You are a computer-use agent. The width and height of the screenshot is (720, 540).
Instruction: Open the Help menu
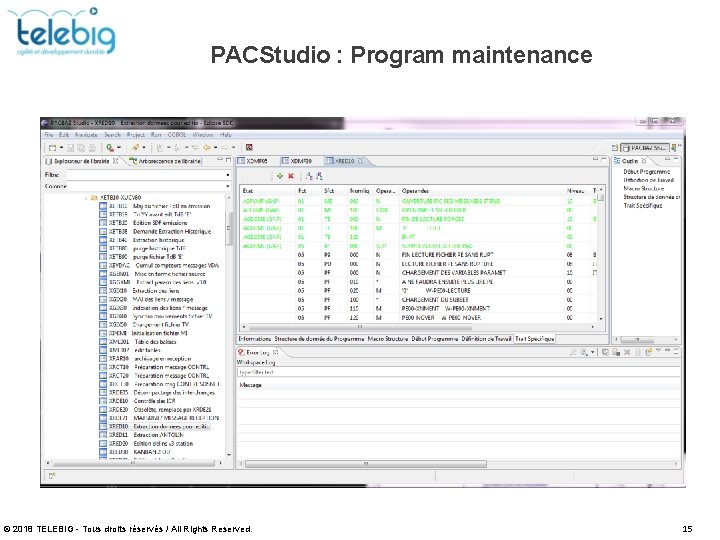coord(225,135)
